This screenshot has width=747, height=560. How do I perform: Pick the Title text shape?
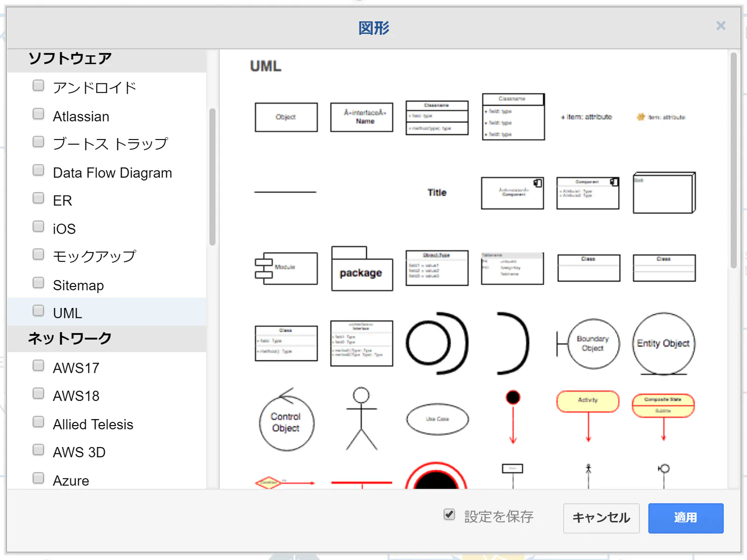(437, 193)
